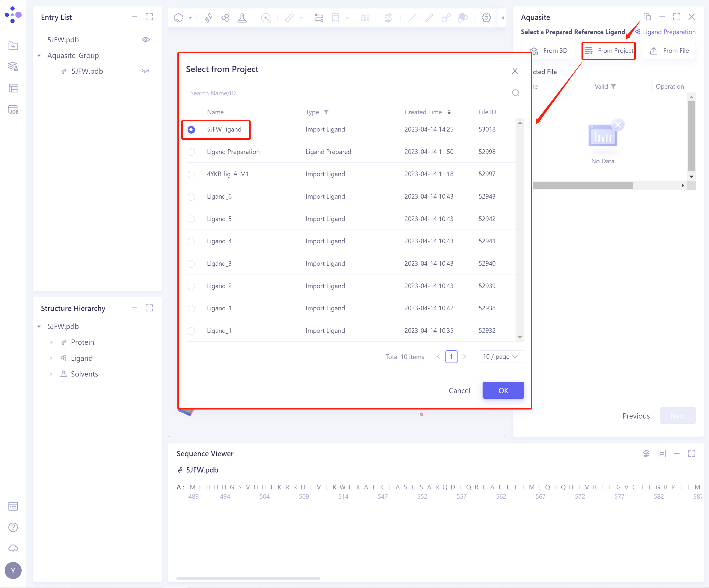
Task: Collapse the Aquasite_Group in Entry List
Action: tap(39, 55)
